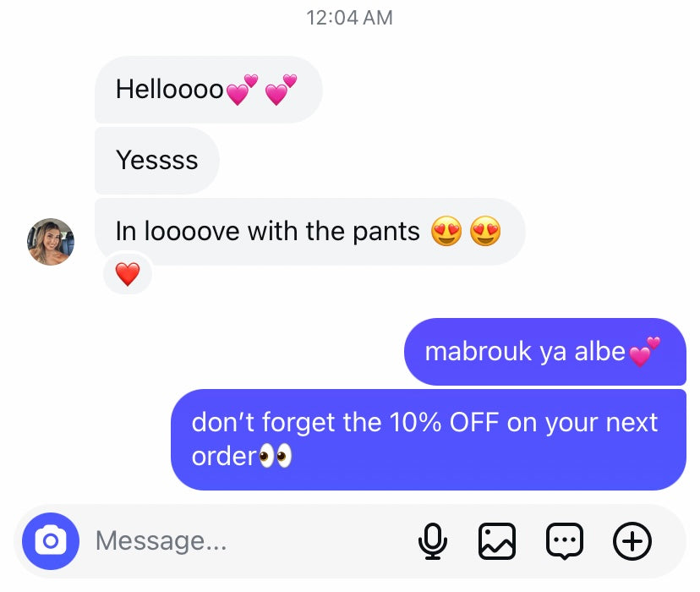
Task: Open the sender's profile picture
Action: [x=51, y=242]
